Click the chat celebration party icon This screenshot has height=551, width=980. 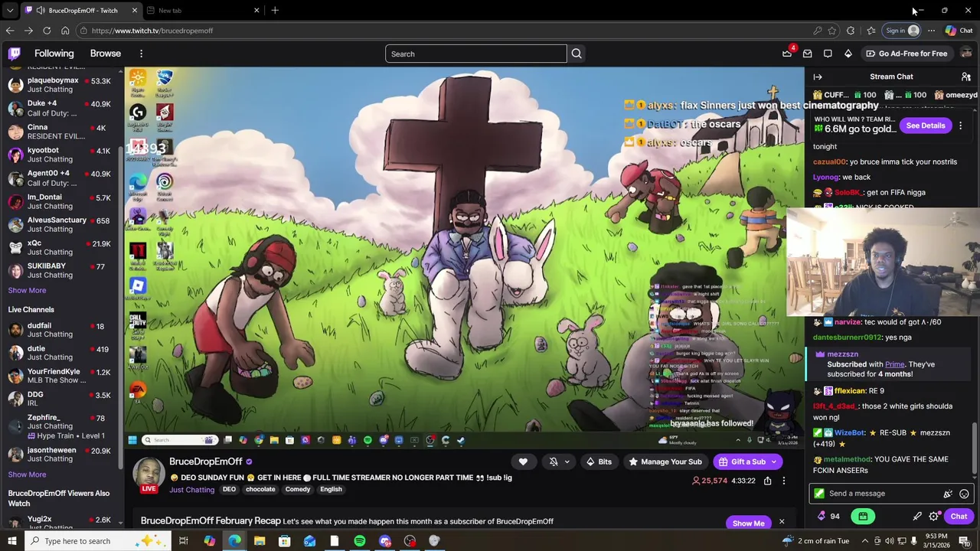(x=948, y=494)
